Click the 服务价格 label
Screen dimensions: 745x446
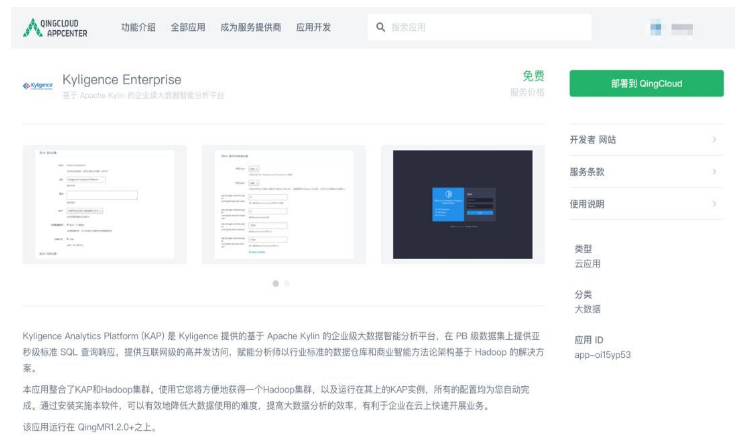point(527,92)
